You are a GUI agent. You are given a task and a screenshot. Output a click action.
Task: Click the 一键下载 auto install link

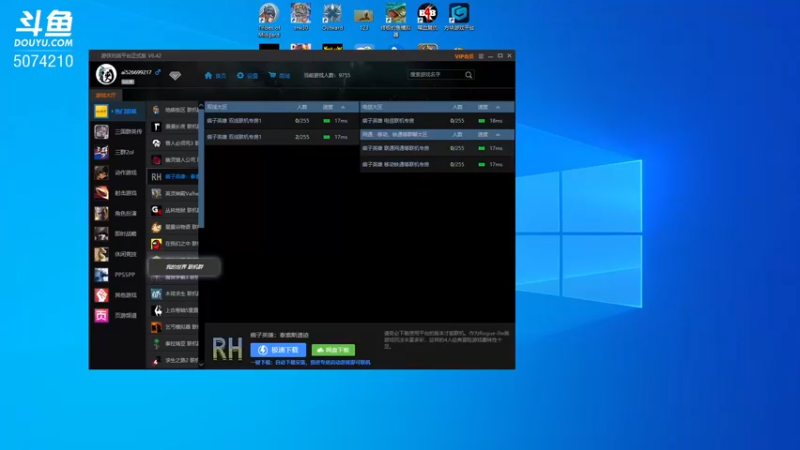click(x=310, y=363)
